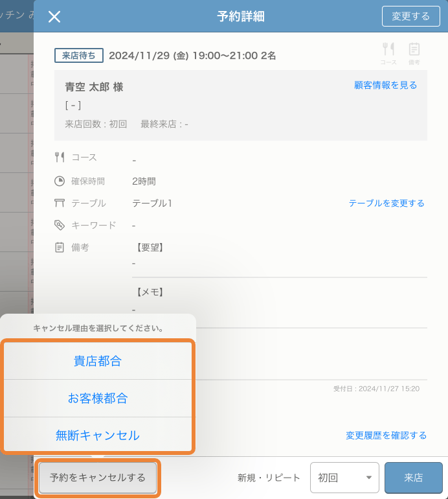The width and height of the screenshot is (448, 499).
Task: Click the コース row fork-knife icon
Action: tap(60, 157)
